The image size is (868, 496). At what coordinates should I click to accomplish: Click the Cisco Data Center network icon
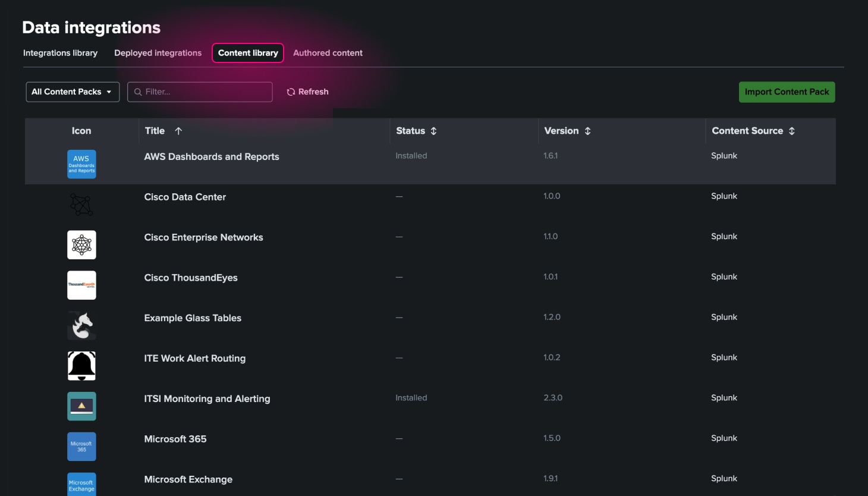pyautogui.click(x=81, y=205)
